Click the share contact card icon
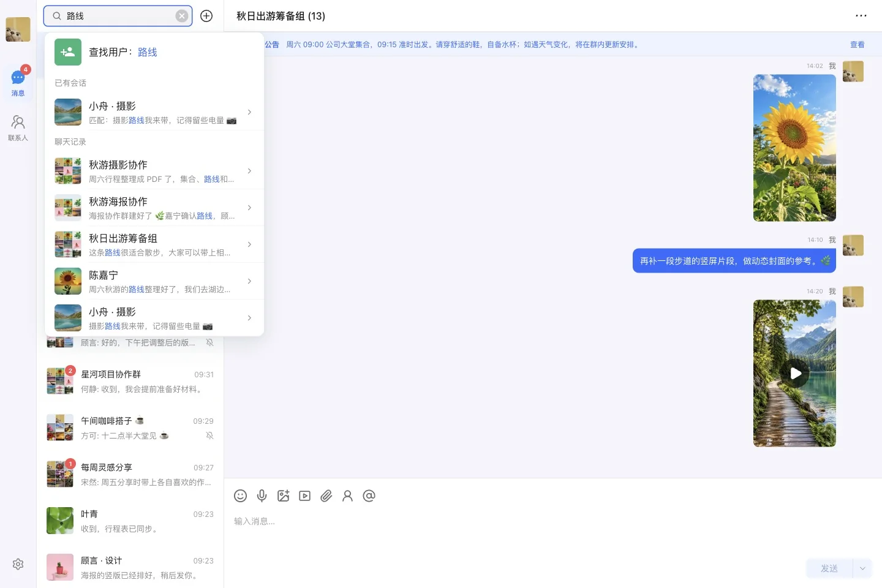The width and height of the screenshot is (882, 588). tap(347, 496)
